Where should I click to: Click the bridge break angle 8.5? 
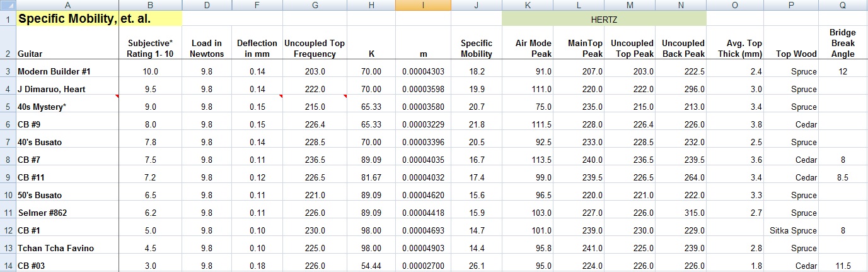point(843,177)
